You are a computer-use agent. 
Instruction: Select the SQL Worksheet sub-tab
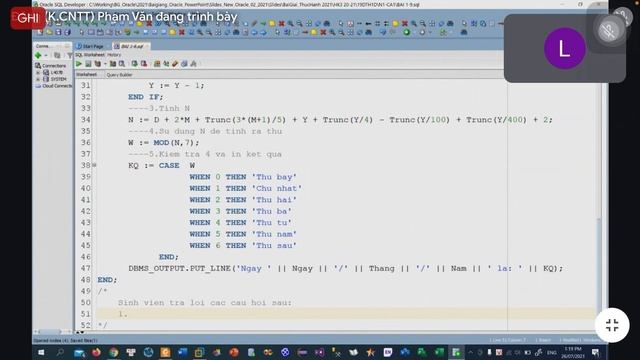[90, 55]
